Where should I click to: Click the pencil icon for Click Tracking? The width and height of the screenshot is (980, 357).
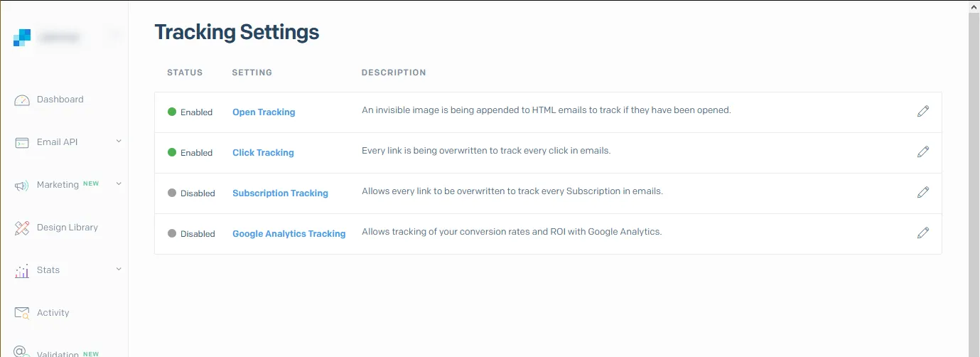[x=923, y=152]
